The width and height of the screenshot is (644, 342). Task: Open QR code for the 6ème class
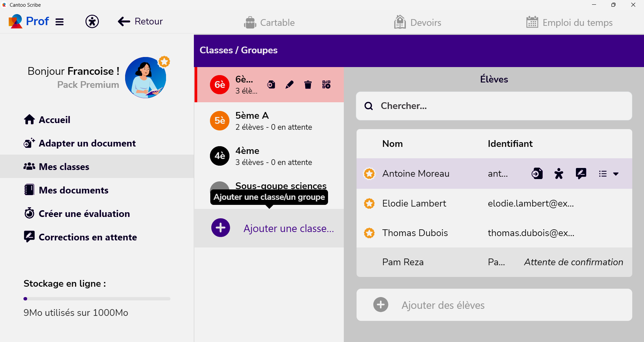coord(326,85)
